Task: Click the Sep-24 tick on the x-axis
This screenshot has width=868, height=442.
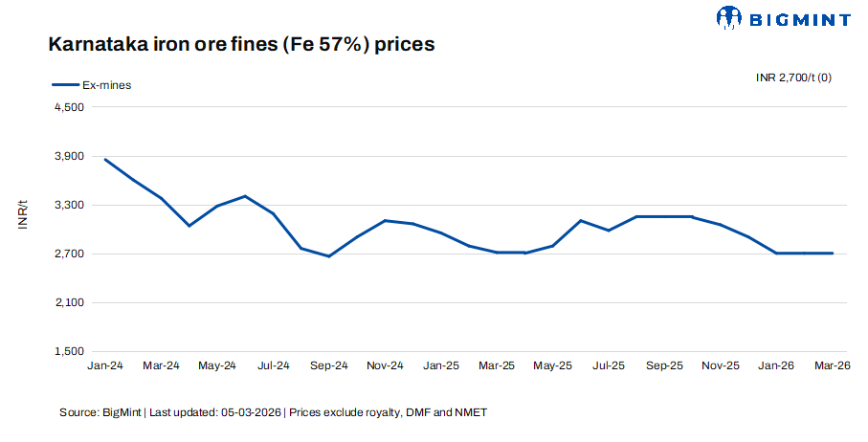Action: [328, 365]
